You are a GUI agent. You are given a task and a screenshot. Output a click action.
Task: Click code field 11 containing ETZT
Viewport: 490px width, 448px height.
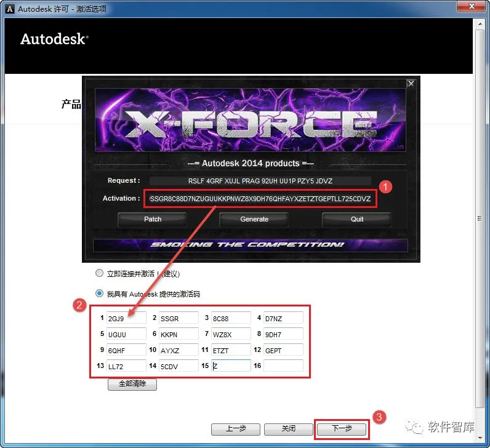click(x=231, y=350)
